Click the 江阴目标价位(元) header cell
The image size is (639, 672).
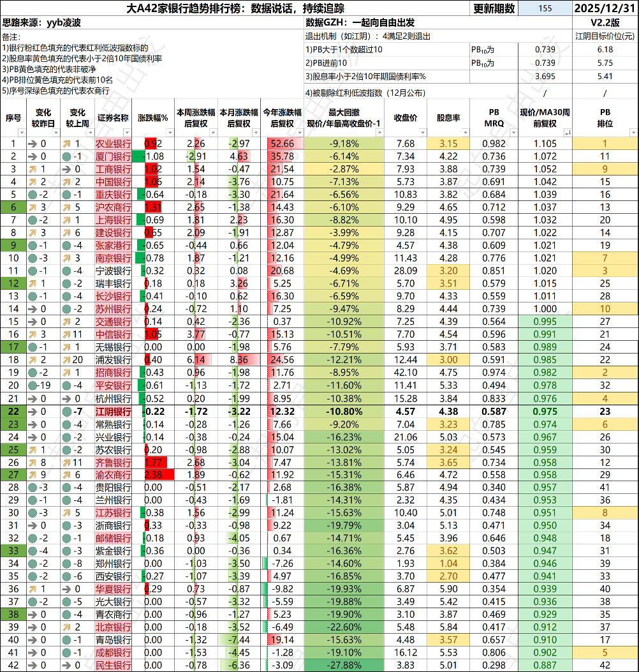(605, 36)
